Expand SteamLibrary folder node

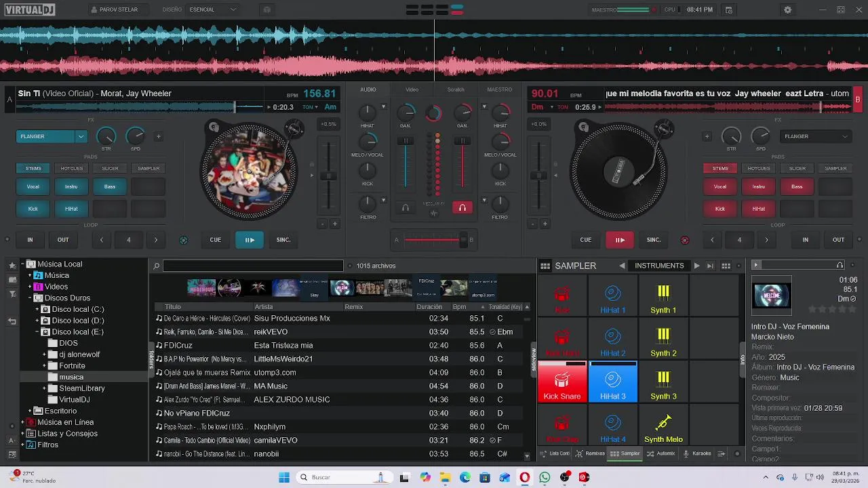coord(45,388)
